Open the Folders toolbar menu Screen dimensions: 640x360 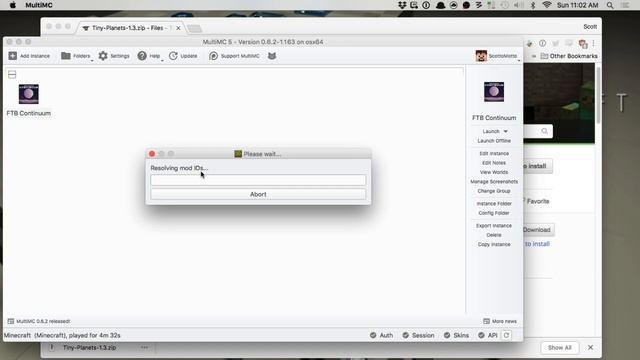[76, 56]
